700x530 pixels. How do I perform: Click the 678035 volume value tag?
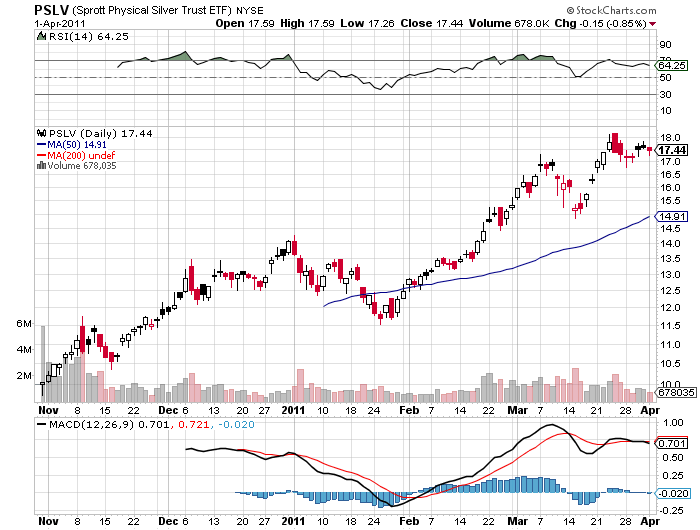click(676, 392)
